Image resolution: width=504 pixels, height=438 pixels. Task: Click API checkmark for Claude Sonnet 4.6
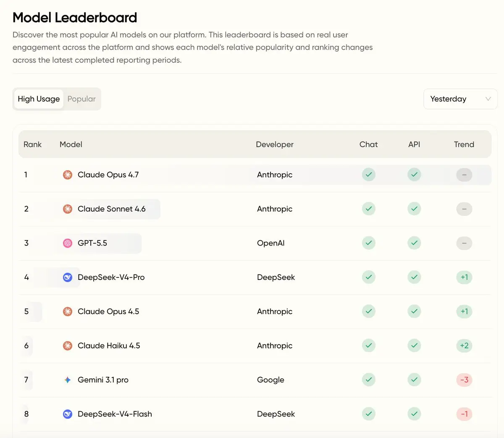click(414, 208)
